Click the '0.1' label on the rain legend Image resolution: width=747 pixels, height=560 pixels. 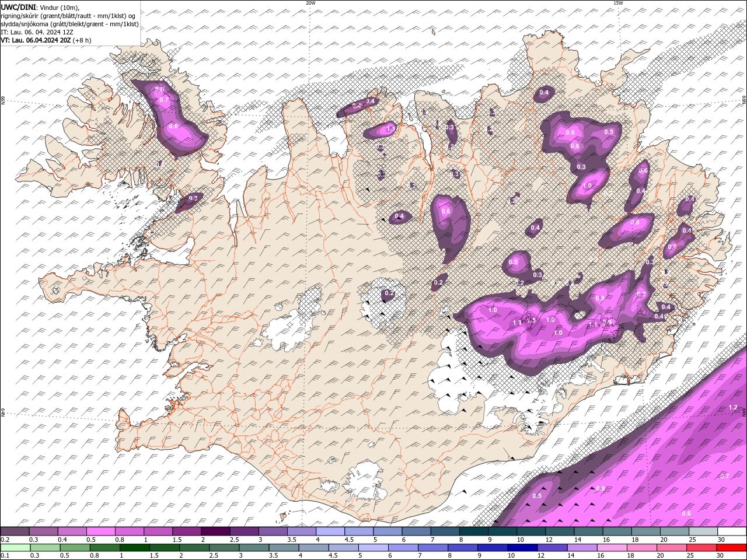5,556
